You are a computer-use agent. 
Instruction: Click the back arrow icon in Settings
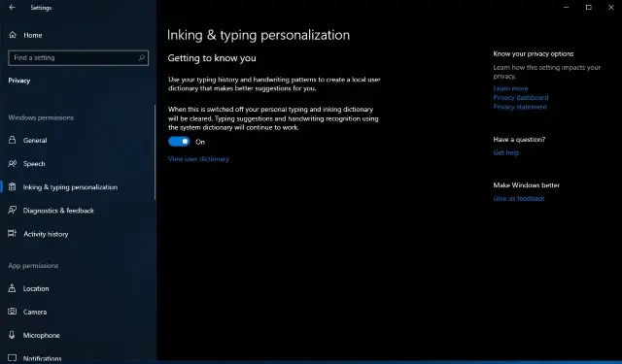[x=13, y=7]
